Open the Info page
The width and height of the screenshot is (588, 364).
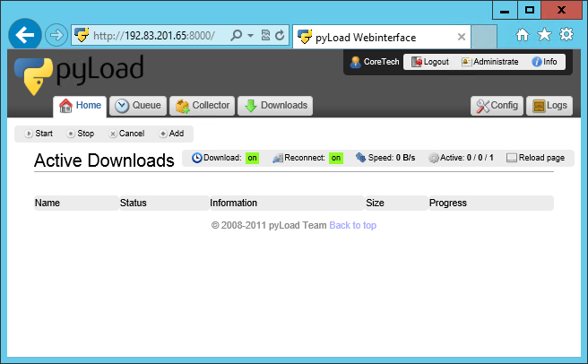pyautogui.click(x=544, y=62)
